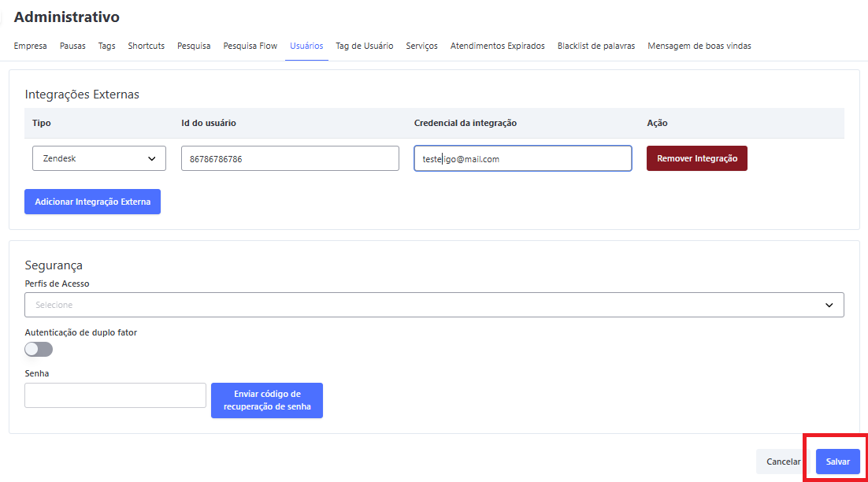Toggle Autenticação de duplo fator switch
Image resolution: width=868 pixels, height=482 pixels.
39,349
